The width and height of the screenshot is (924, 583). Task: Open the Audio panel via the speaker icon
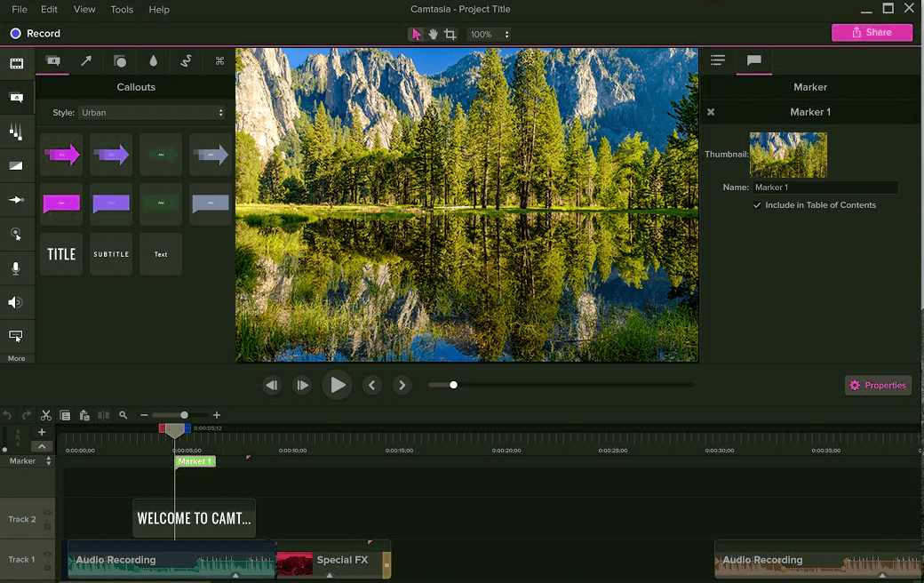18,302
